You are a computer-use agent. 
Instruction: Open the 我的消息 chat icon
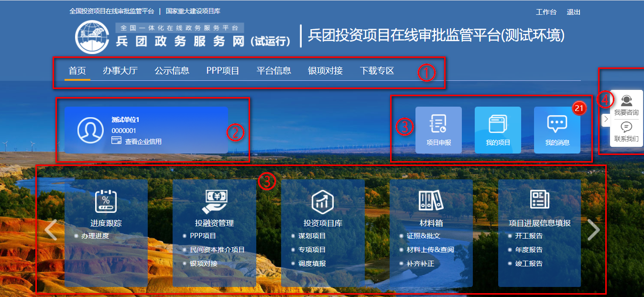557,124
